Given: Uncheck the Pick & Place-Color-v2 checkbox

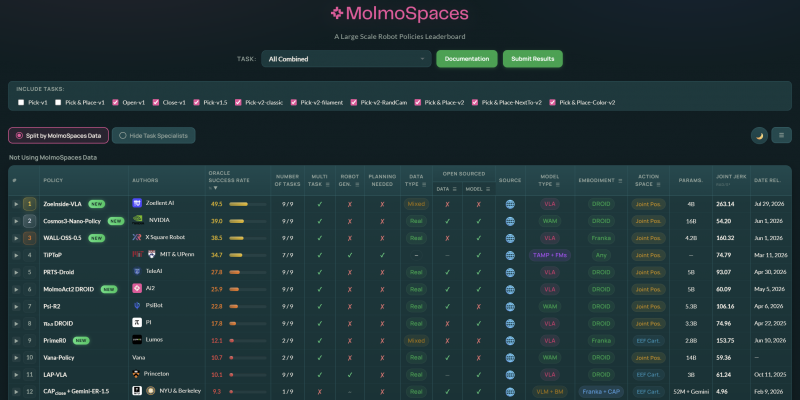Looking at the screenshot, I should 553,103.
